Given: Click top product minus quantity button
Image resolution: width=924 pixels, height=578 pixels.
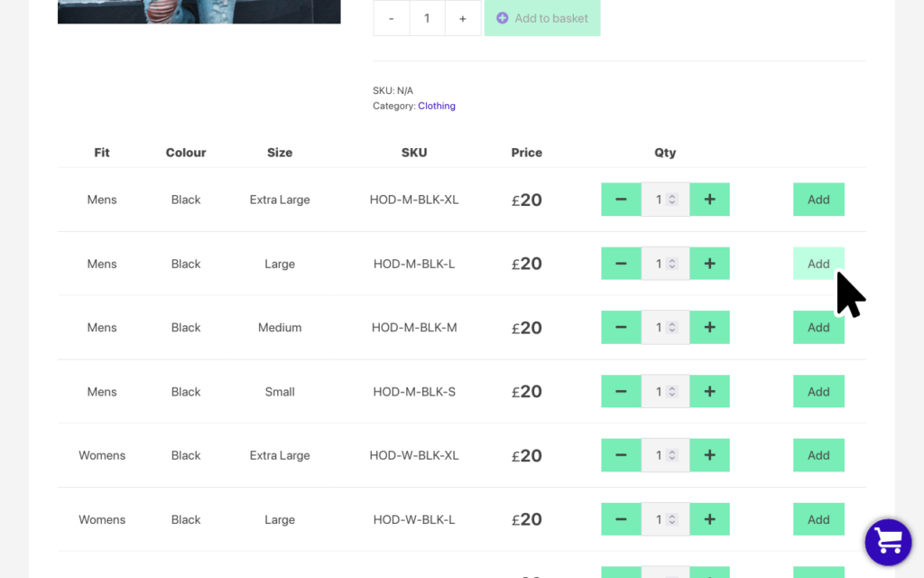Looking at the screenshot, I should pos(392,18).
